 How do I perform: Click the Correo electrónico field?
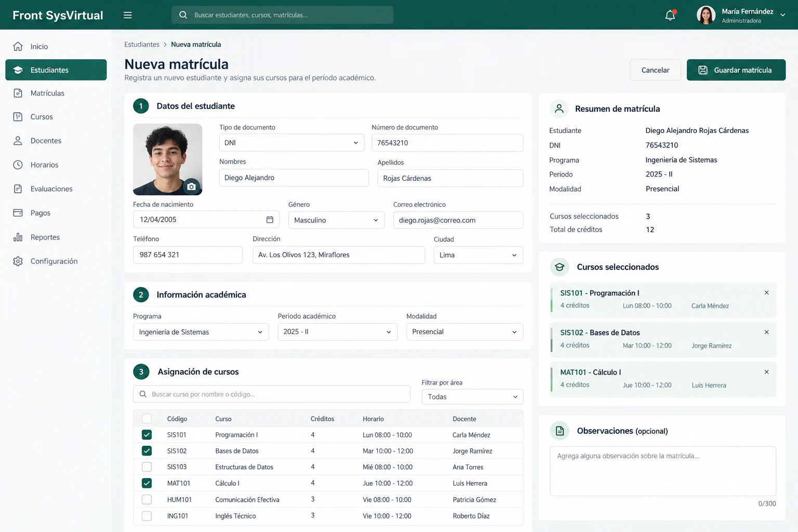tap(458, 220)
